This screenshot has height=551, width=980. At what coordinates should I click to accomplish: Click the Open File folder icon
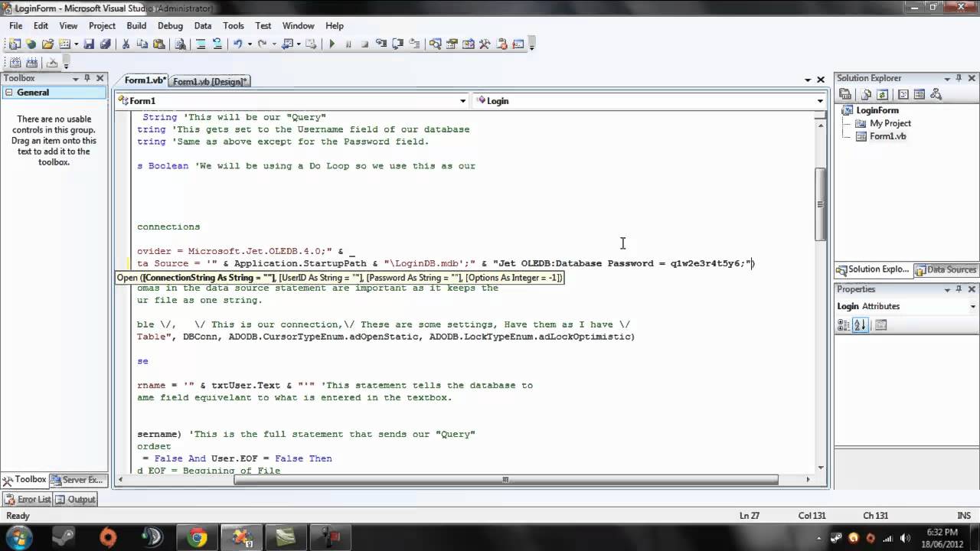point(47,44)
